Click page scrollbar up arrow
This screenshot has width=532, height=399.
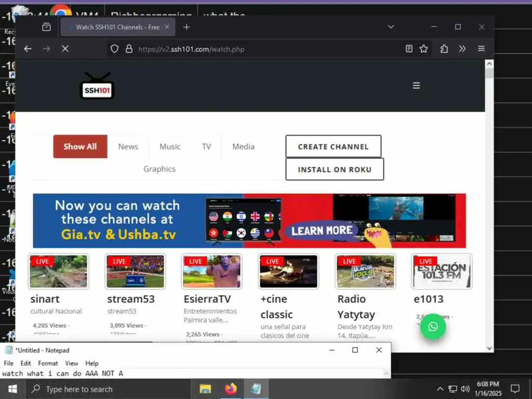pyautogui.click(x=489, y=63)
